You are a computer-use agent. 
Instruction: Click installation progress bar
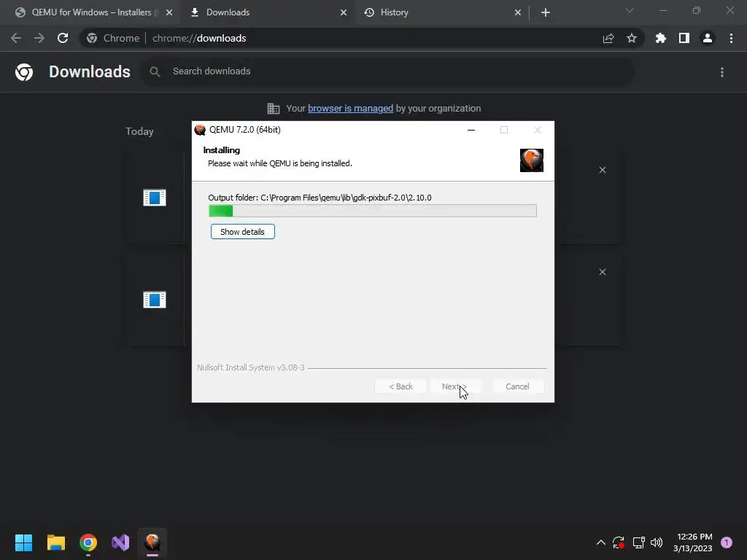point(373,211)
